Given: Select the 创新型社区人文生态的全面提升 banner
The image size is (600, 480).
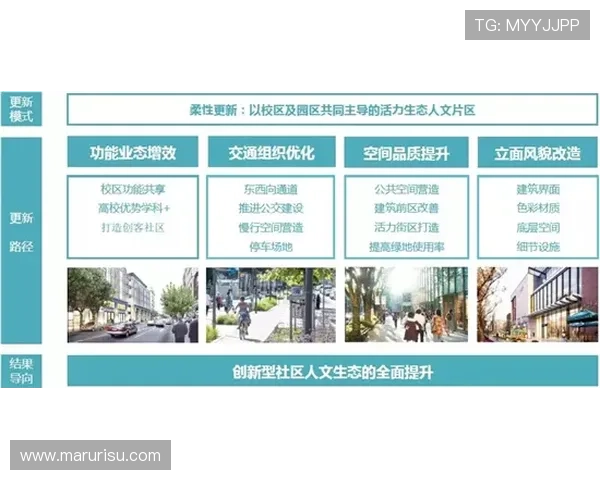Looking at the screenshot, I should click(x=333, y=371).
